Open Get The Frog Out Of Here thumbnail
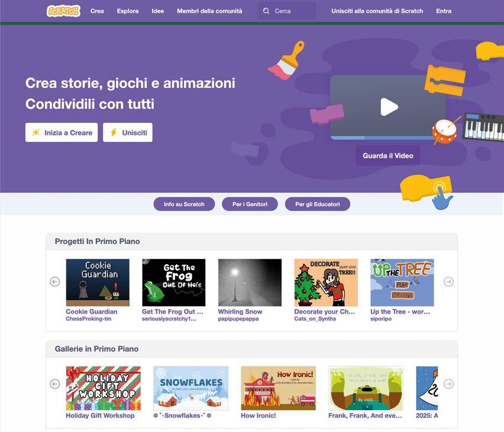This screenshot has height=432, width=504. click(x=173, y=282)
